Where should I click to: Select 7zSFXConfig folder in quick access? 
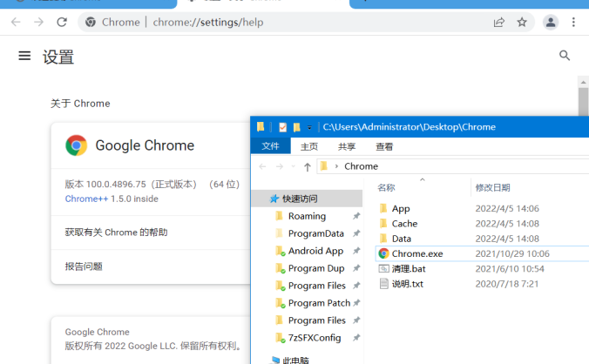click(315, 338)
